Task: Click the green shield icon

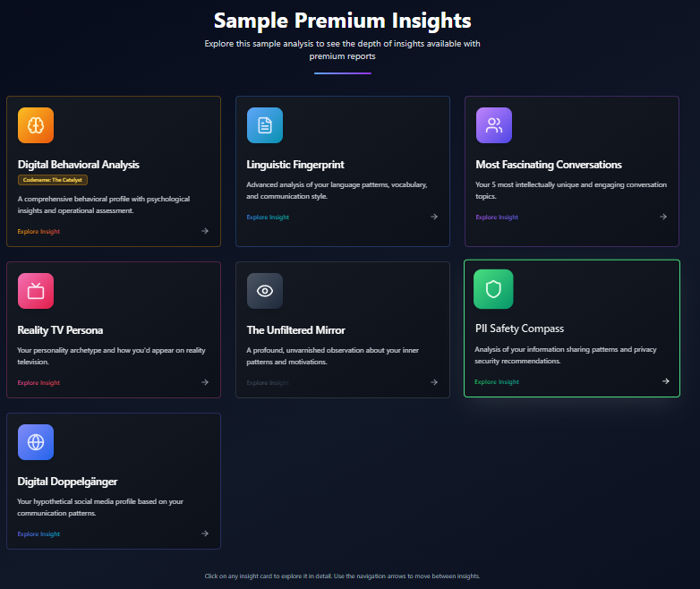Action: point(493,289)
